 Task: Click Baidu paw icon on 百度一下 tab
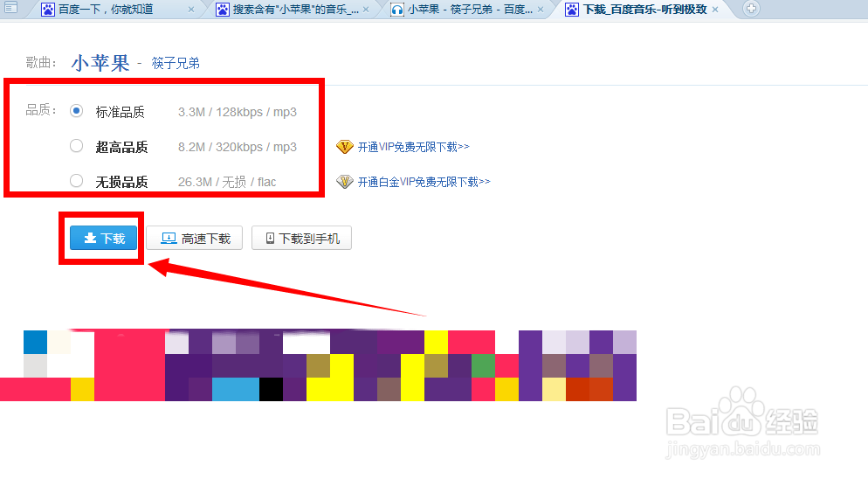pyautogui.click(x=48, y=10)
